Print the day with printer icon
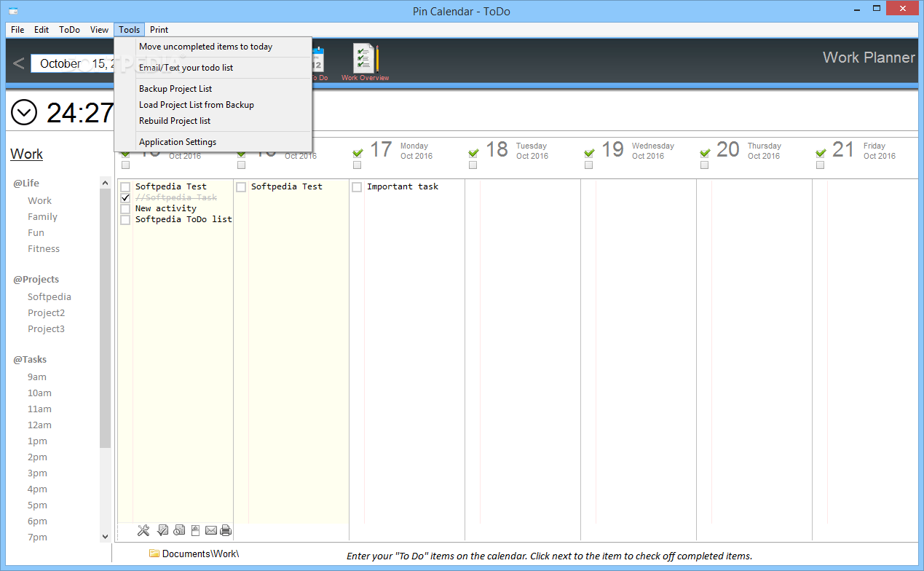The height and width of the screenshot is (571, 924). coord(226,530)
